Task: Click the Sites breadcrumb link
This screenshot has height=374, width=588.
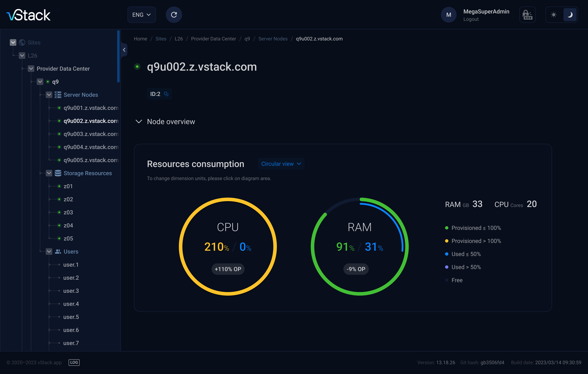Action: 161,39
